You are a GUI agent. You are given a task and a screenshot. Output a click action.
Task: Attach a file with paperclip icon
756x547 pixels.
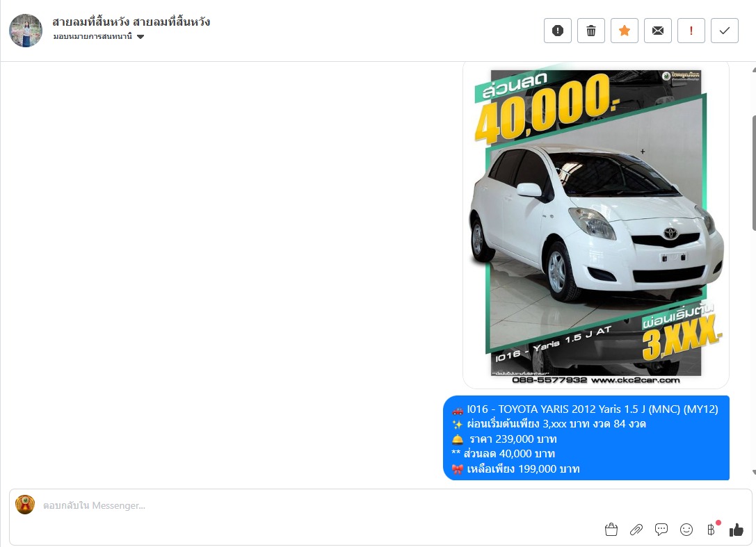point(636,530)
